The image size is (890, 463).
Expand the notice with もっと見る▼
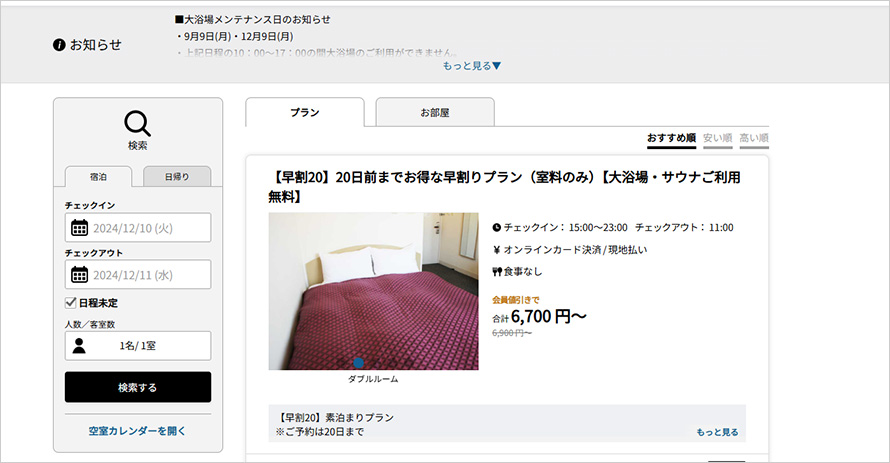472,66
